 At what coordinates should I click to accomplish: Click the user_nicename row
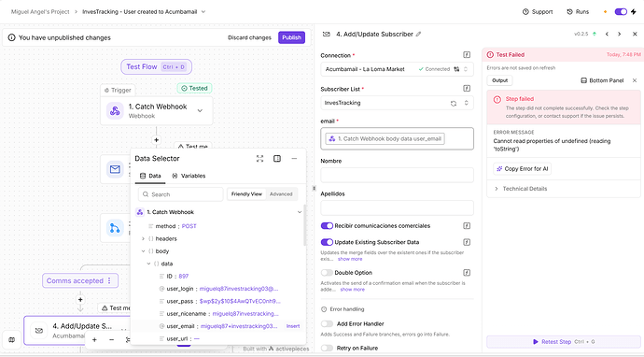point(218,314)
